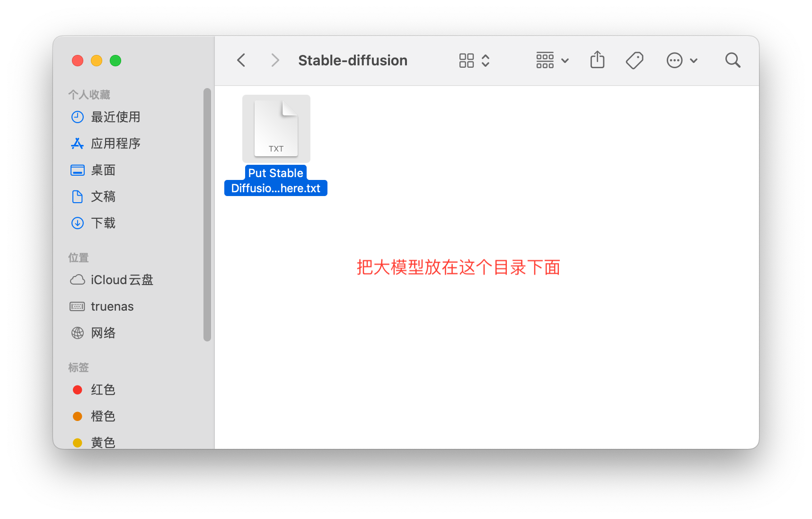Go forward with the right chevron

tap(275, 60)
